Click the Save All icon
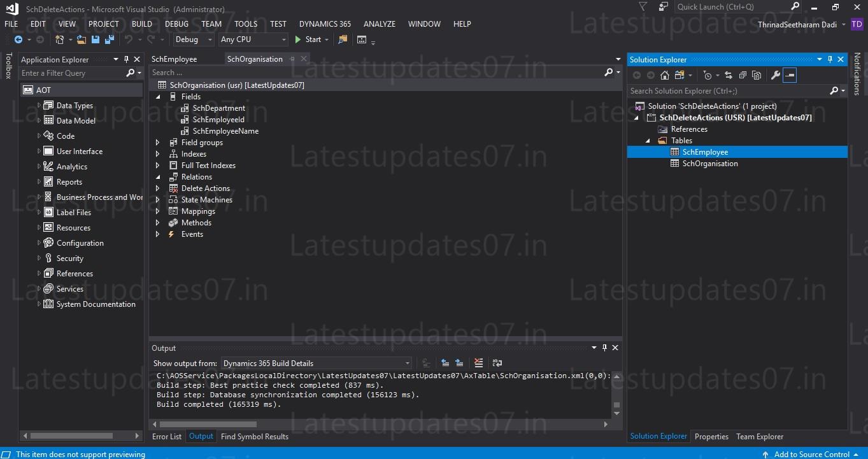868x459 pixels. pos(110,39)
